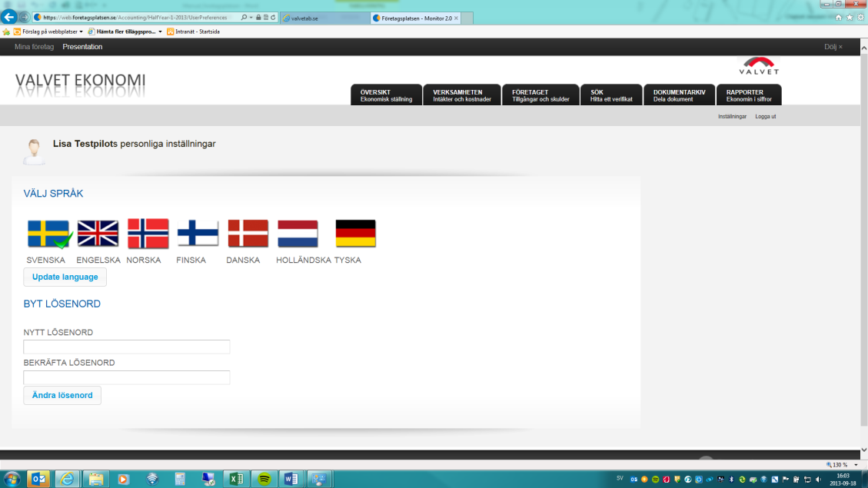Viewport: 868px width, 488px height.
Task: Open the DOKUMENTARKIV menu tab
Action: (679, 95)
